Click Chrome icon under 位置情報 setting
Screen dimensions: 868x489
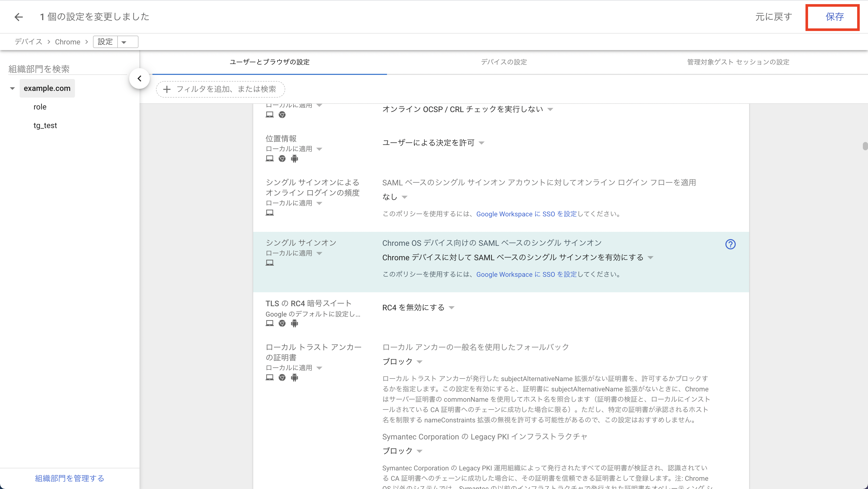[282, 158]
